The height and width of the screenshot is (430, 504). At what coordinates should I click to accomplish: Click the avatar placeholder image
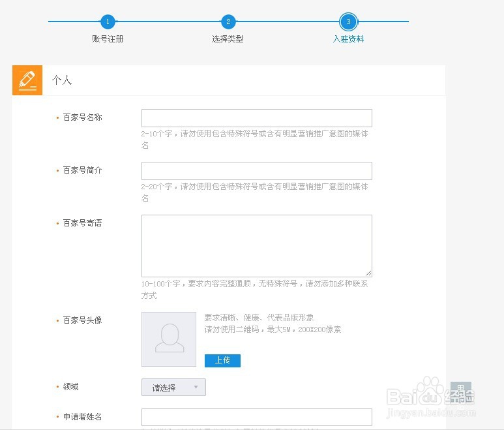pyautogui.click(x=169, y=339)
